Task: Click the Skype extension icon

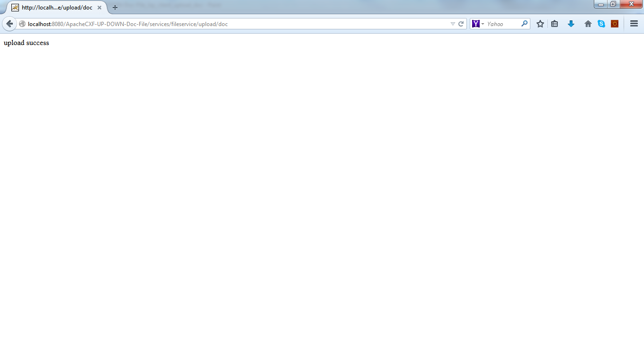Action: coord(601,23)
